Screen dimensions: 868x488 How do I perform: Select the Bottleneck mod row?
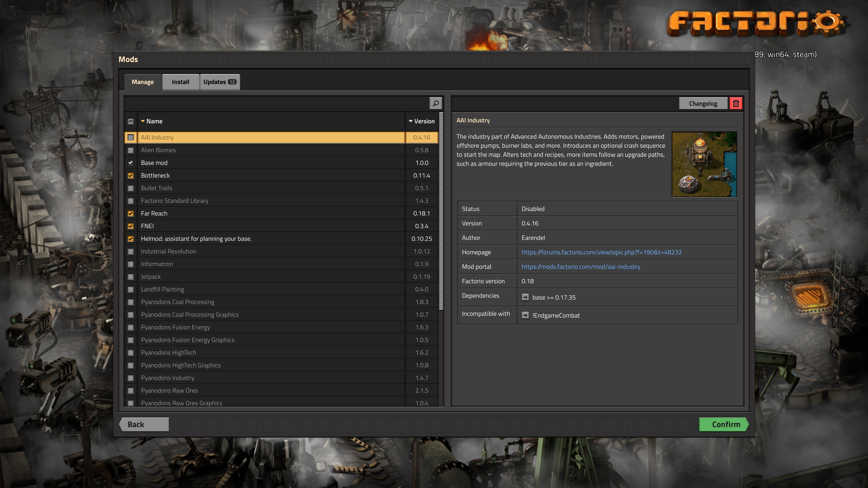click(x=281, y=176)
